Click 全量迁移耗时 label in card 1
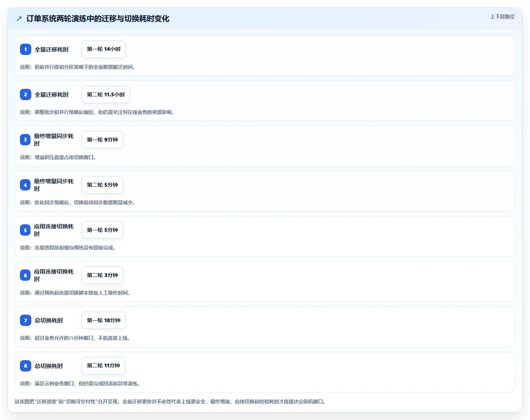The width and height of the screenshot is (530, 420). [52, 49]
